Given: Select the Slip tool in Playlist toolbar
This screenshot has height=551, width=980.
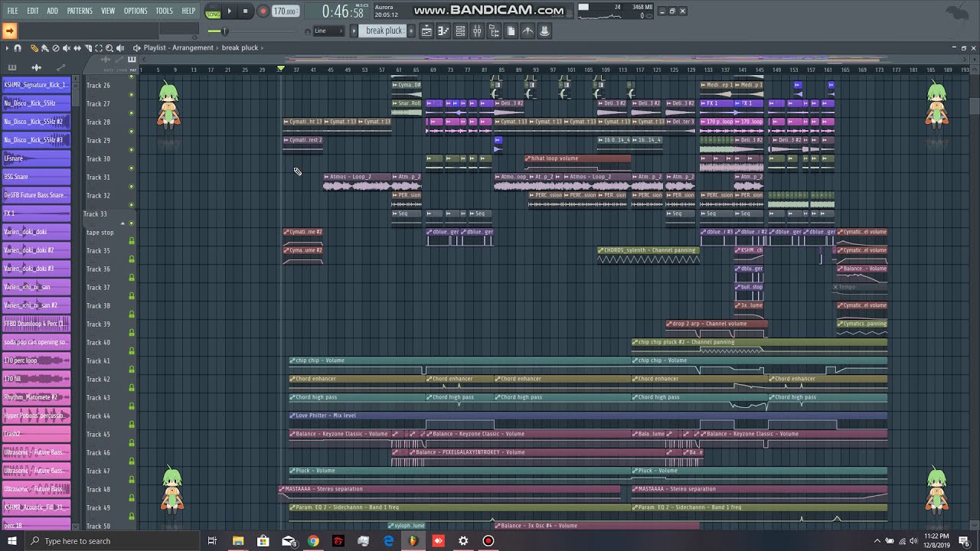Looking at the screenshot, I should pyautogui.click(x=77, y=47).
